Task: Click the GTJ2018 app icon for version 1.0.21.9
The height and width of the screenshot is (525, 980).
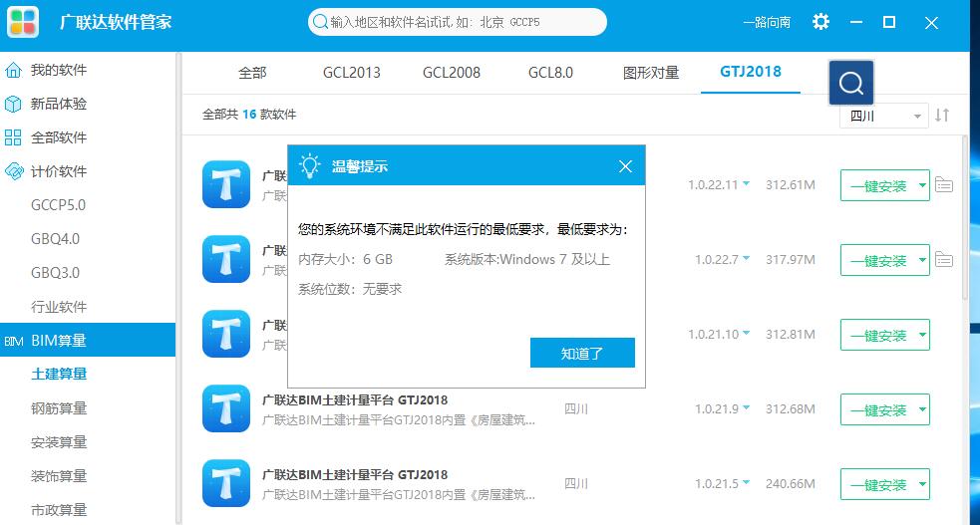Action: [x=226, y=408]
